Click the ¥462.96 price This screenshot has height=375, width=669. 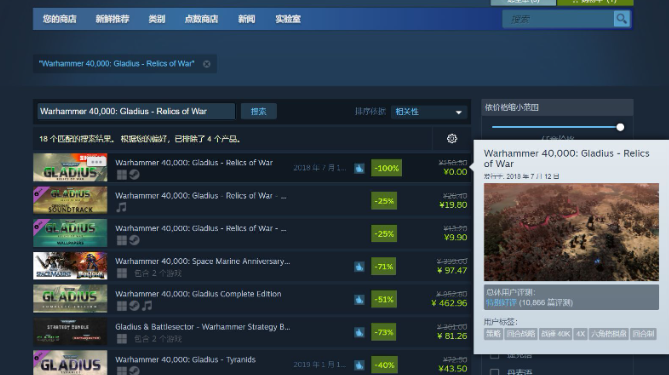pos(449,303)
